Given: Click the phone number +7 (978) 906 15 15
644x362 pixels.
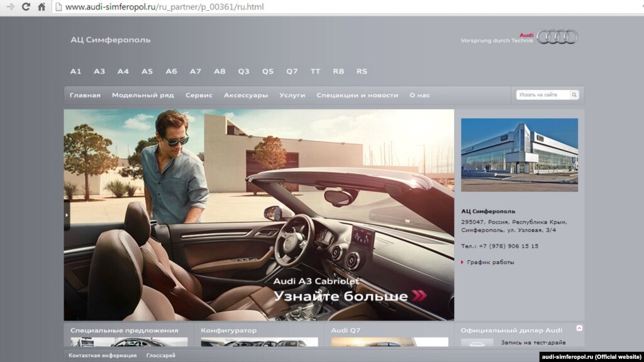Looking at the screenshot, I should tap(508, 246).
